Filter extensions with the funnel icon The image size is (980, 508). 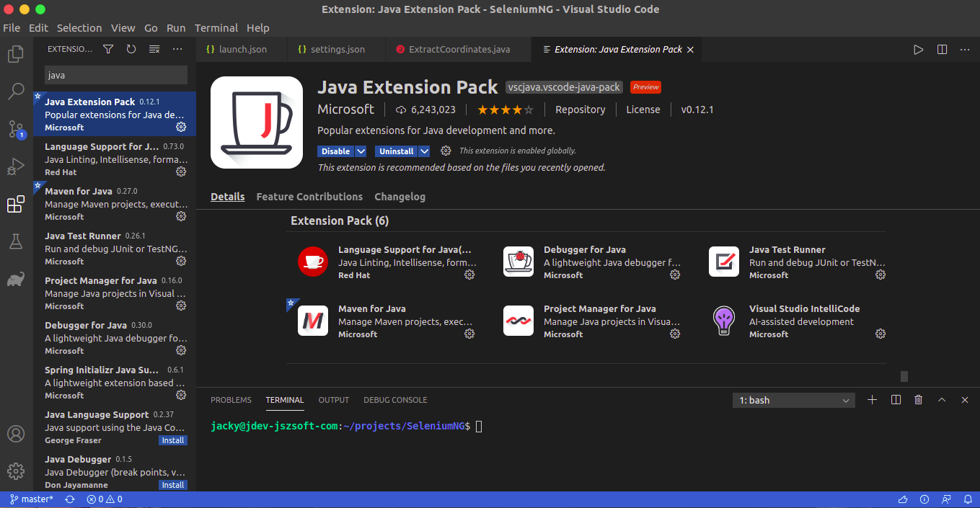click(x=108, y=49)
